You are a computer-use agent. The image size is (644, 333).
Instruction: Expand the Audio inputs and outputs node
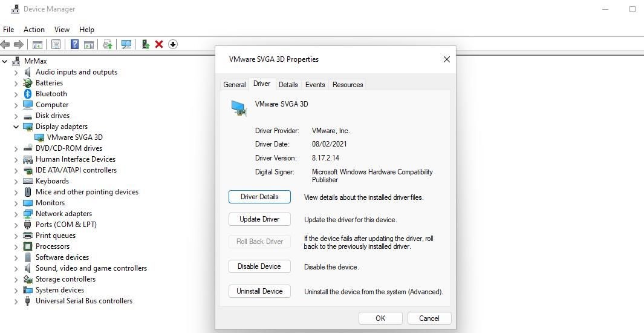coord(16,73)
